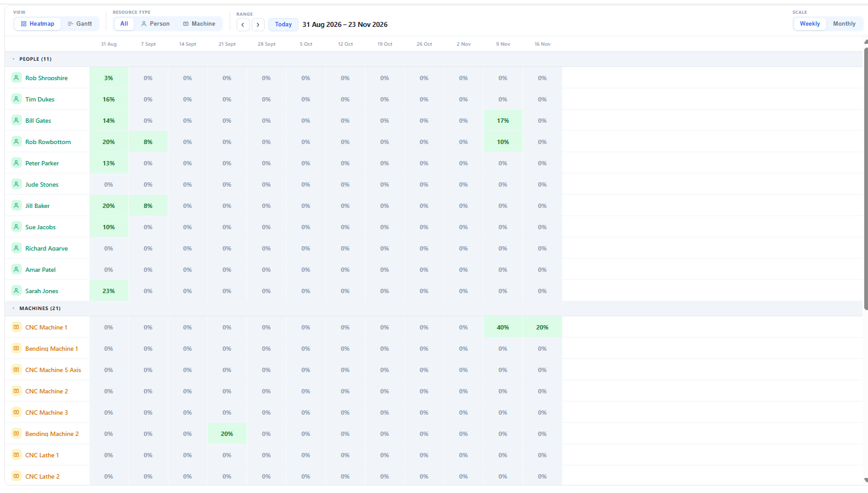Show All resource types

[x=124, y=24]
